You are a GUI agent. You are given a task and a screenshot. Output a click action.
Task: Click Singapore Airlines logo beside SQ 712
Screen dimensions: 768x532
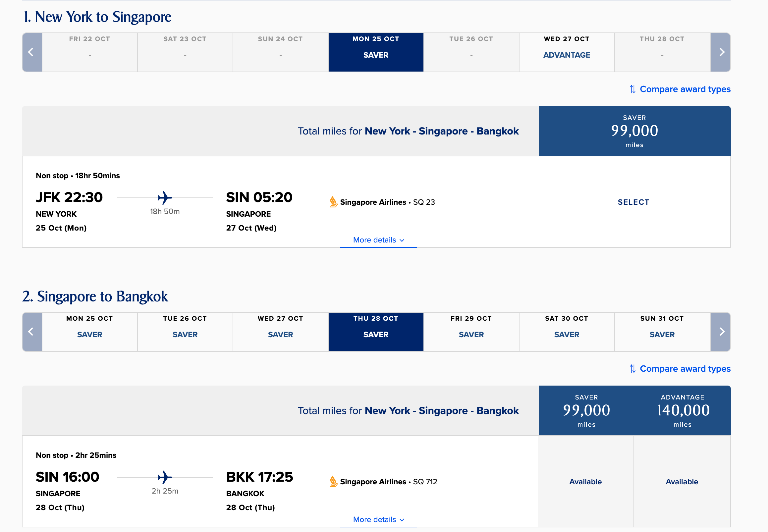[x=333, y=482]
